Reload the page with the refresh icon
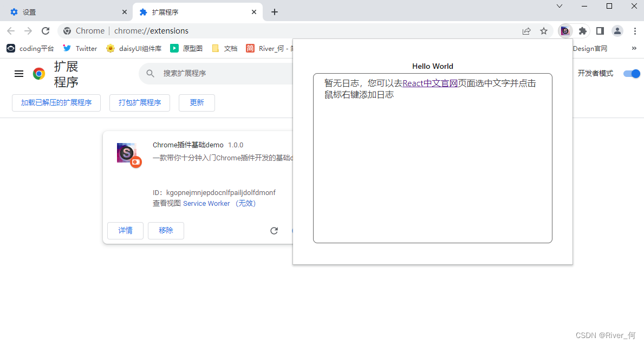The image size is (644, 344). click(x=45, y=31)
